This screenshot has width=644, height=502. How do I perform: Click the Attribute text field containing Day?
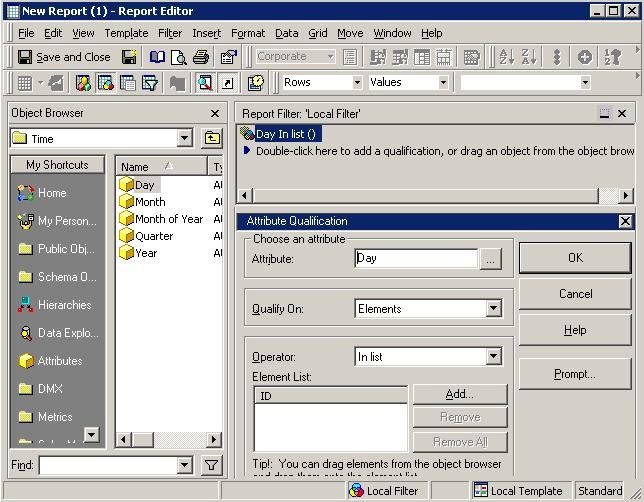416,258
